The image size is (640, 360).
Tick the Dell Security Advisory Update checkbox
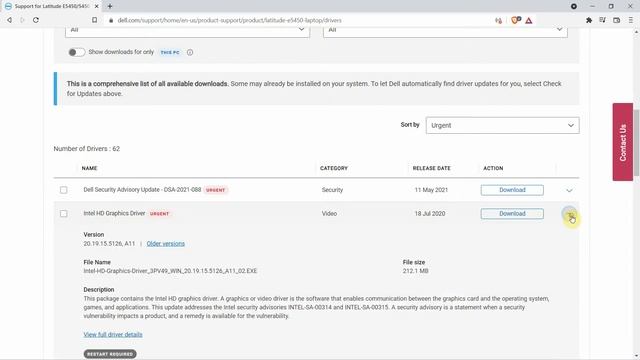64,190
